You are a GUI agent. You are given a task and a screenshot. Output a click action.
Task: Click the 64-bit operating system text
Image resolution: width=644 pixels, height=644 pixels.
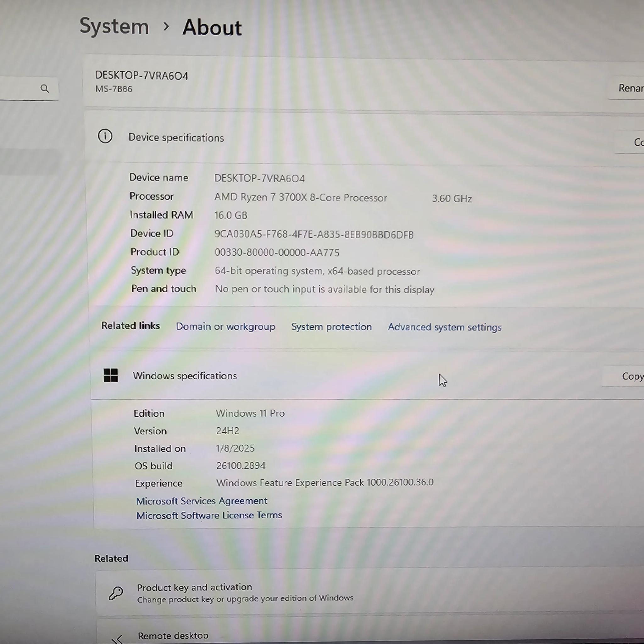pos(317,271)
